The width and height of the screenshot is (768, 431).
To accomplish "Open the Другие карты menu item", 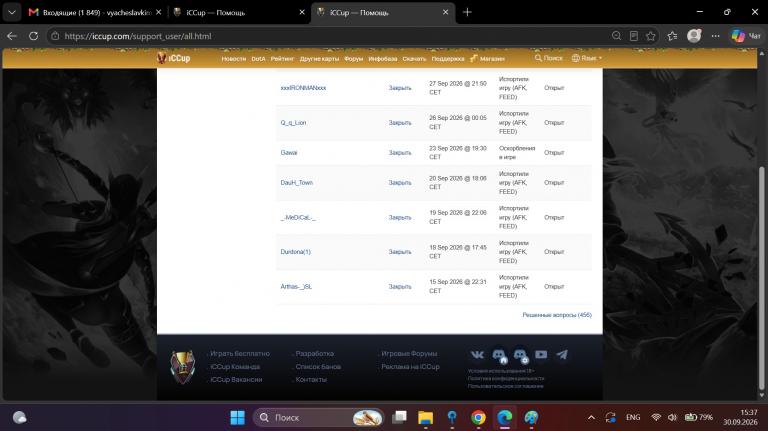I will coord(319,59).
